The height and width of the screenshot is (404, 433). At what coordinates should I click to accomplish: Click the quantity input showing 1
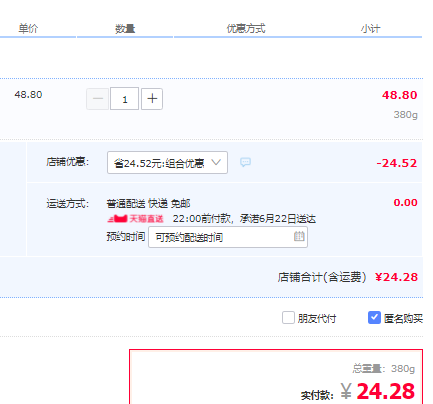124,99
